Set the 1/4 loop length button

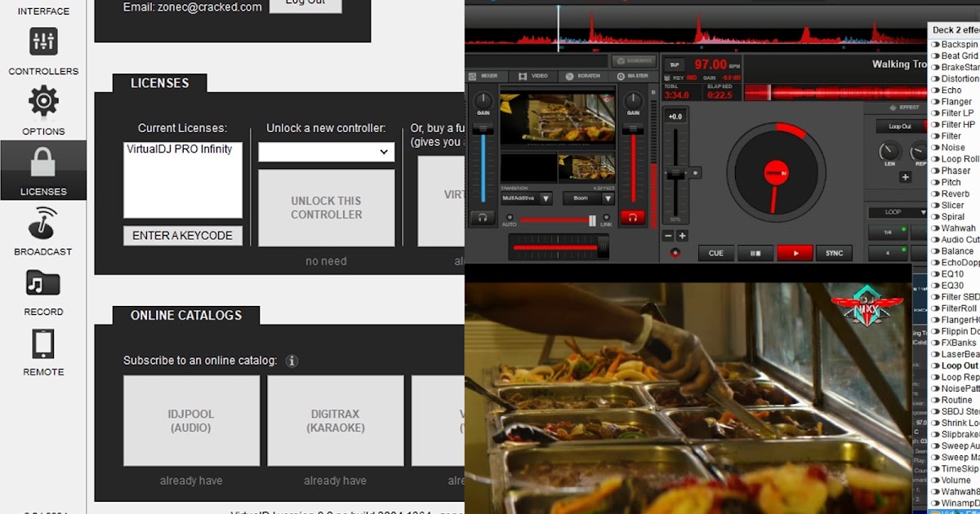887,233
